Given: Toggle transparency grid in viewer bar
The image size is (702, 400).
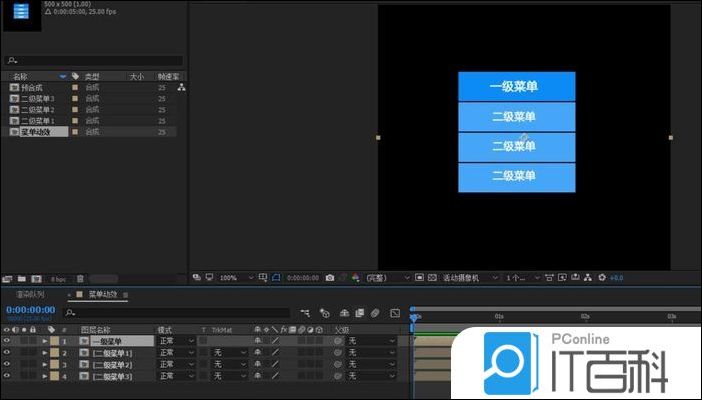Looking at the screenshot, I should pos(432,278).
